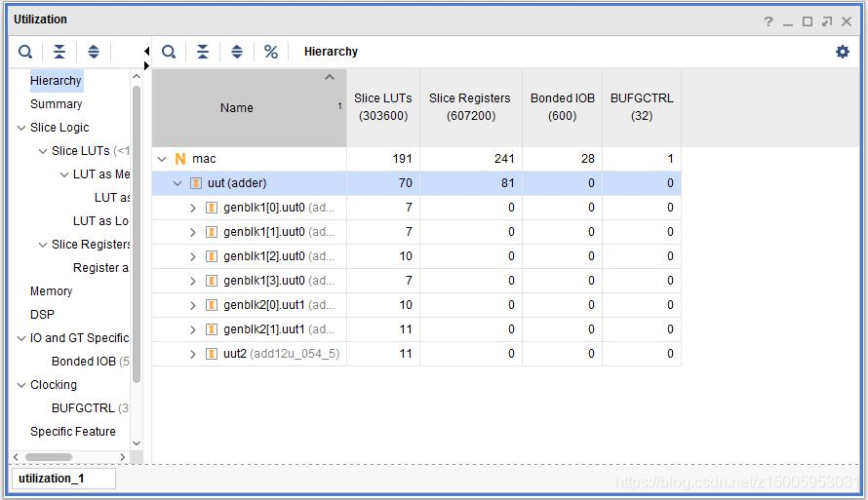
Task: Collapse all in left navigation pane
Action: [x=59, y=52]
